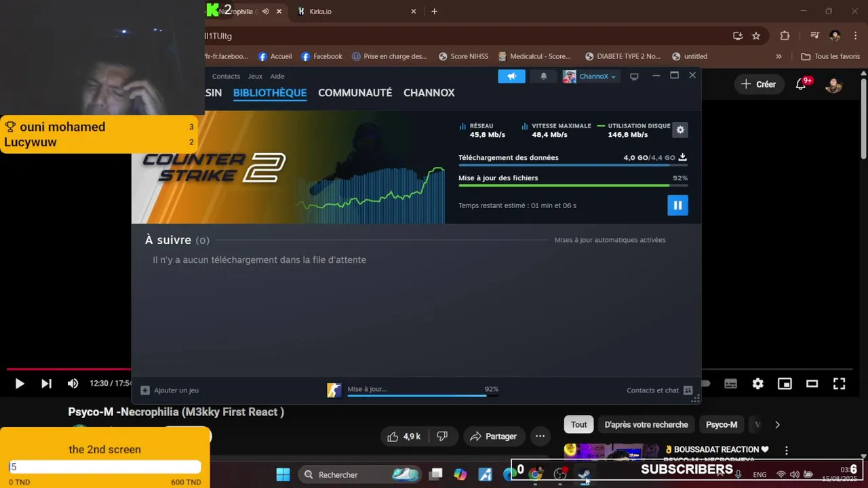This screenshot has width=868, height=488.
Task: Open Task View on the taskbar
Action: pyautogui.click(x=436, y=474)
